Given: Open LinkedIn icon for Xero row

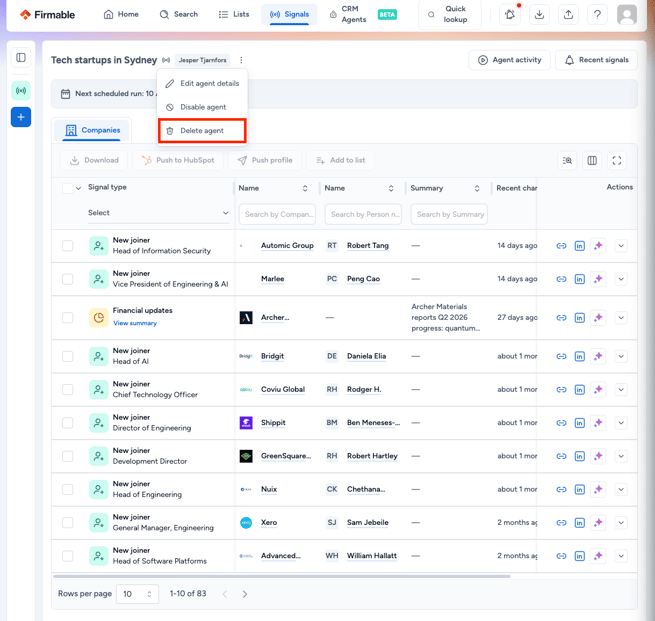Looking at the screenshot, I should pos(579,523).
